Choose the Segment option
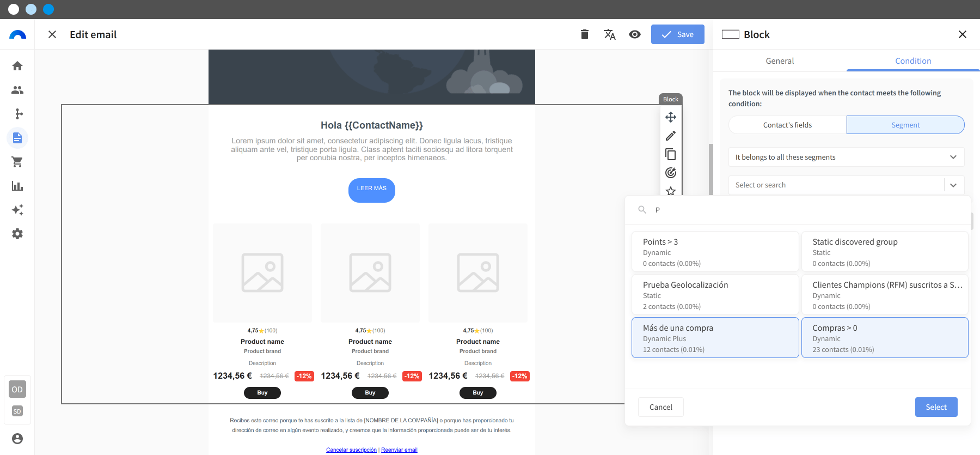The width and height of the screenshot is (980, 455). (905, 125)
